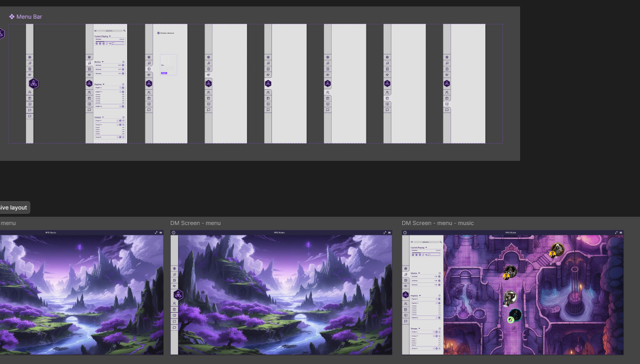Select the Menu Bar component title label
The width and height of the screenshot is (640, 364).
click(29, 17)
